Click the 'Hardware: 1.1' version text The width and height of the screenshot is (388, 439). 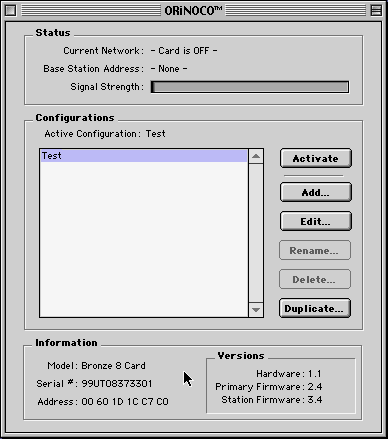(x=289, y=374)
